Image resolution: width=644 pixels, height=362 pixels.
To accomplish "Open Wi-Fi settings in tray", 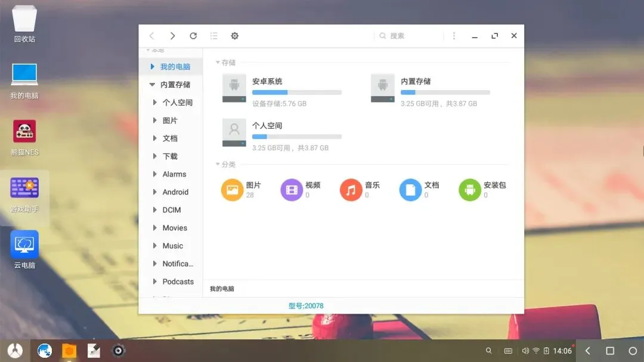I will coord(536,351).
